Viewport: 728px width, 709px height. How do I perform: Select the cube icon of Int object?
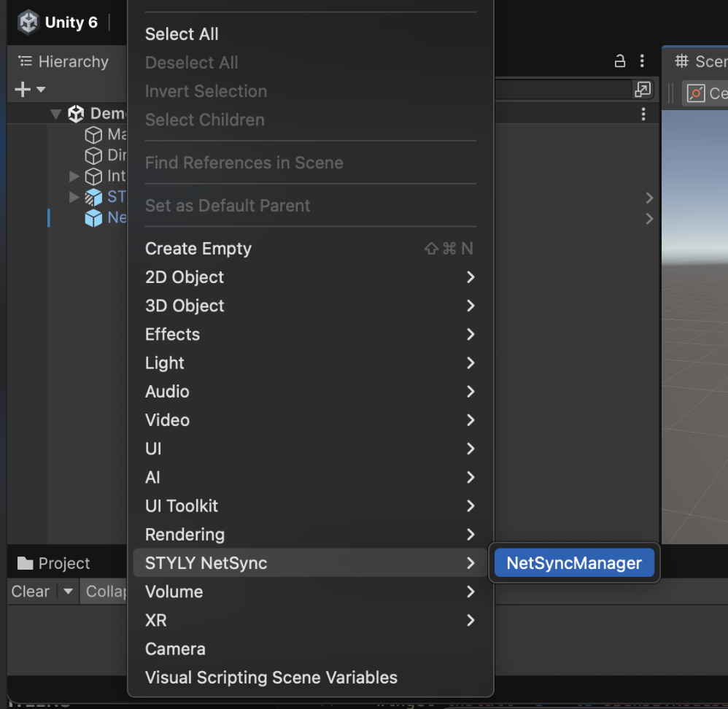(x=93, y=176)
